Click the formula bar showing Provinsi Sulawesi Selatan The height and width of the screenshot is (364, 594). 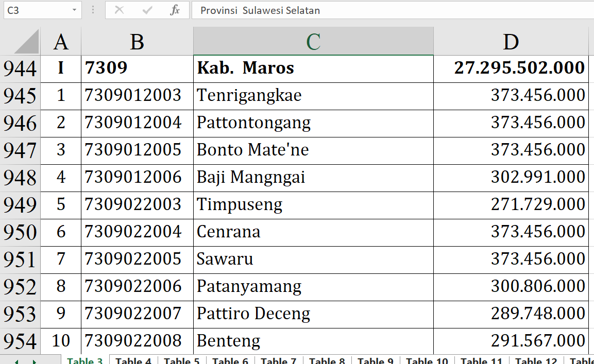(x=392, y=10)
